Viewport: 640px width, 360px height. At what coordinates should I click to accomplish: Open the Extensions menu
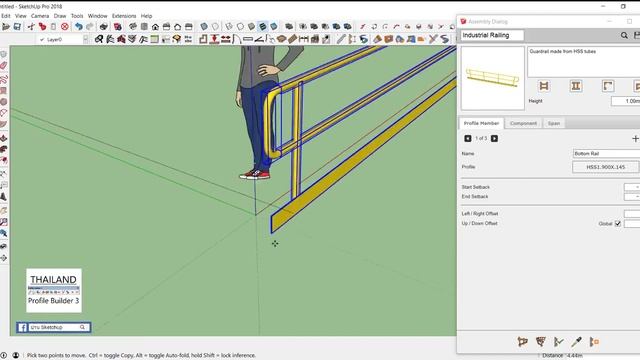click(x=124, y=16)
